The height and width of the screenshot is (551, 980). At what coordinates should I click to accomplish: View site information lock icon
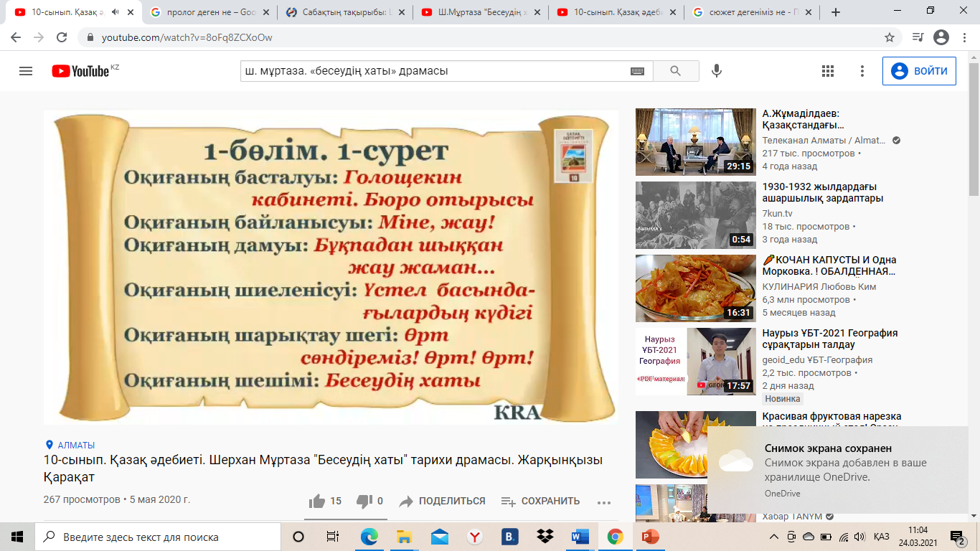click(90, 37)
